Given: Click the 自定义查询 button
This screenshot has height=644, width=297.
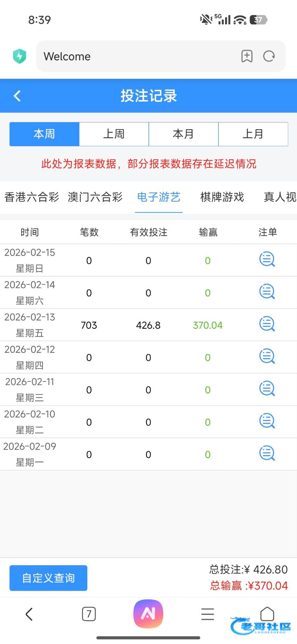Looking at the screenshot, I should (x=48, y=578).
